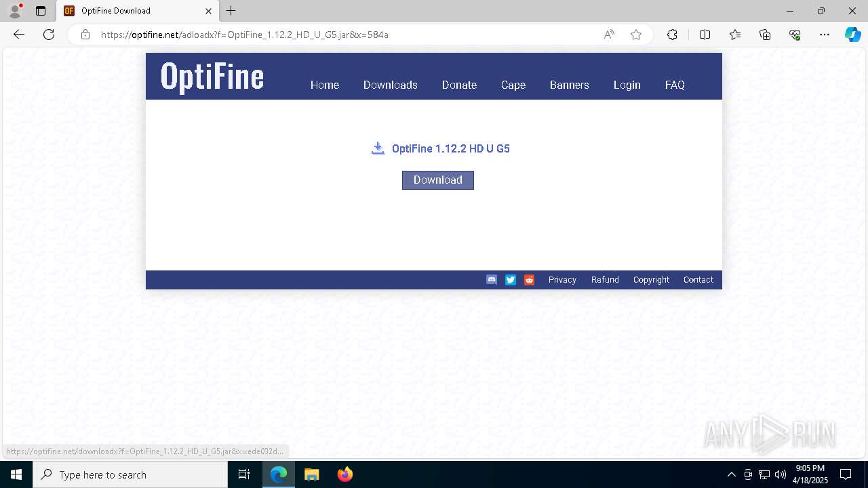Viewport: 868px width, 488px height.
Task: Click the Discord icon in the footer
Action: 492,280
